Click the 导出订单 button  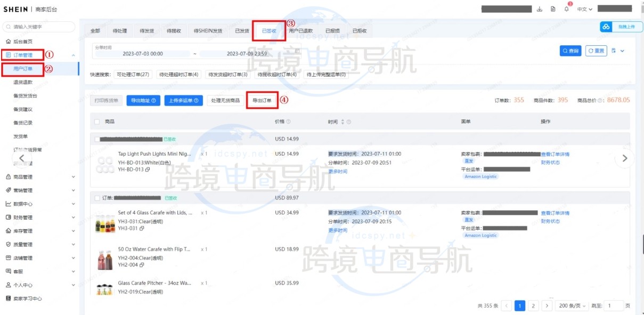(262, 100)
